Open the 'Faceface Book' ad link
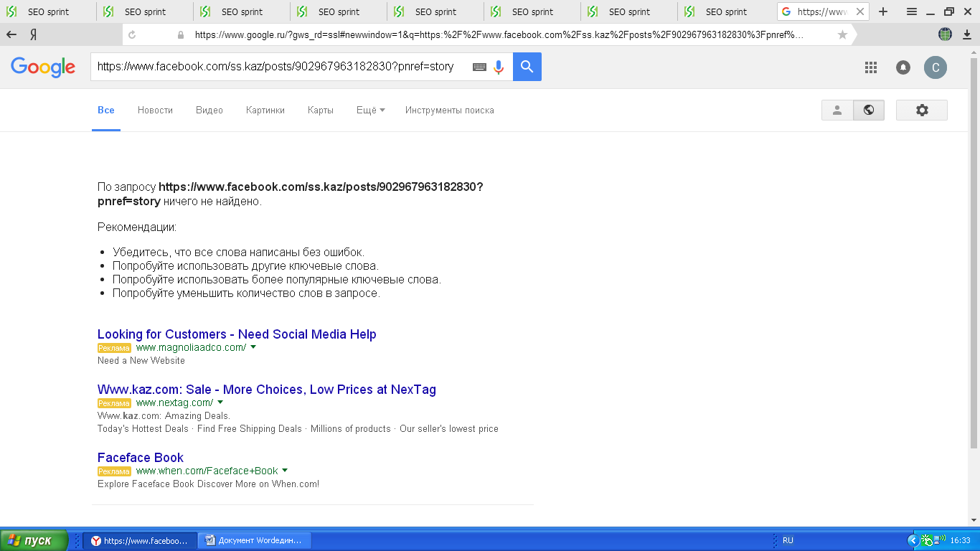The height and width of the screenshot is (551, 980). [141, 458]
